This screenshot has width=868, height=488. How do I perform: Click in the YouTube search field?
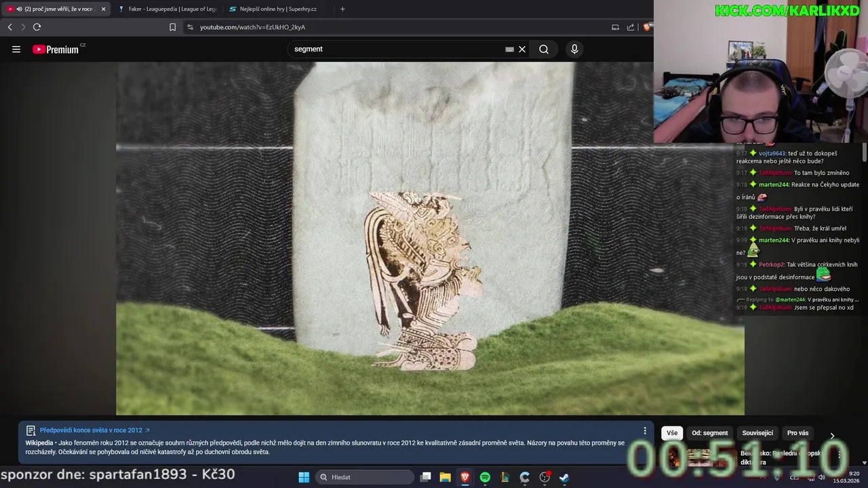[397, 49]
